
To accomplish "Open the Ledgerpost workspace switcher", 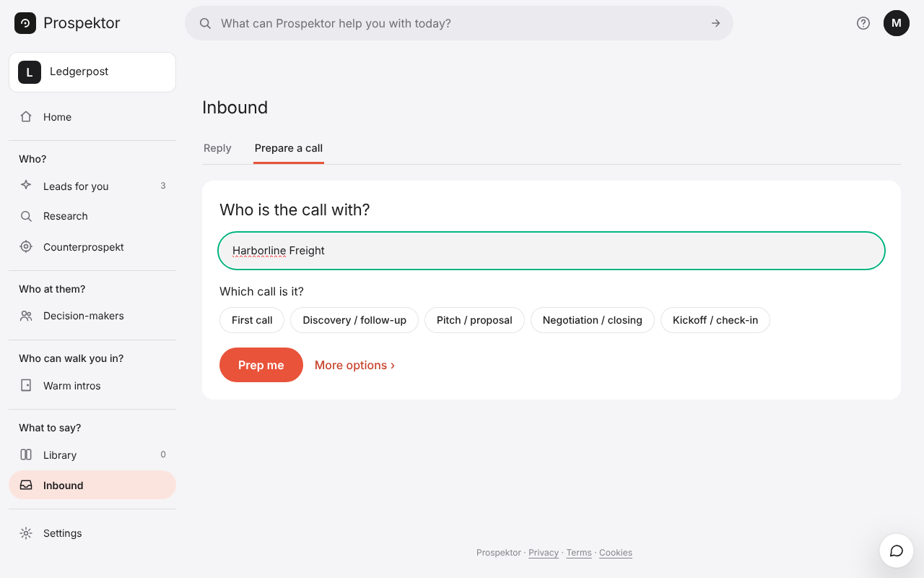I will (x=92, y=72).
